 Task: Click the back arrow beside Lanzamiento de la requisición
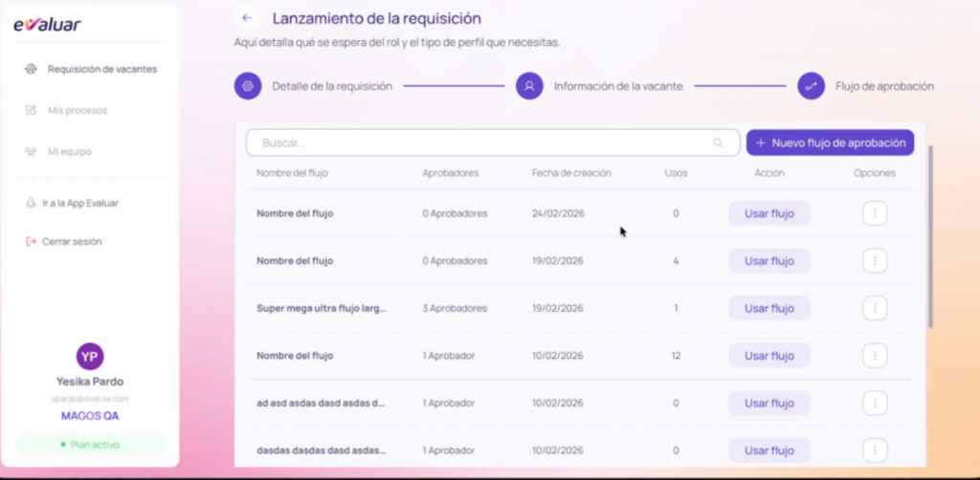[x=248, y=18]
